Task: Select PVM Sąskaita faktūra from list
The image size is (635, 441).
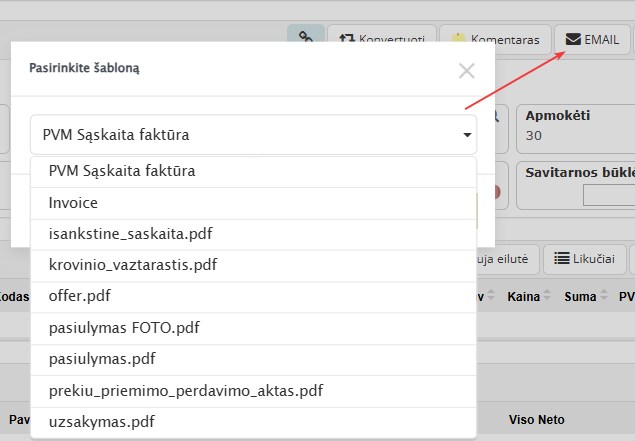Action: pyautogui.click(x=122, y=171)
